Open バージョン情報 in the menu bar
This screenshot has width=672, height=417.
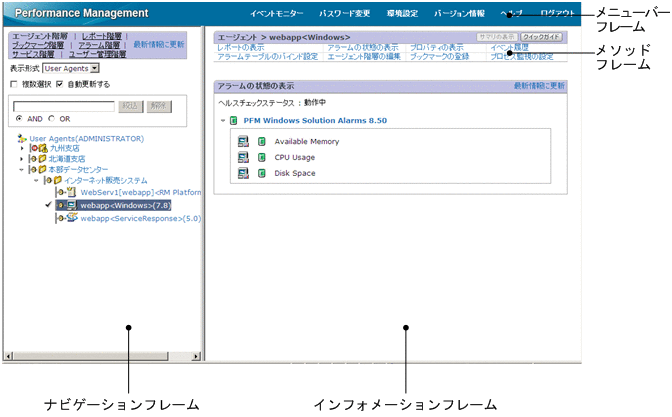click(459, 13)
